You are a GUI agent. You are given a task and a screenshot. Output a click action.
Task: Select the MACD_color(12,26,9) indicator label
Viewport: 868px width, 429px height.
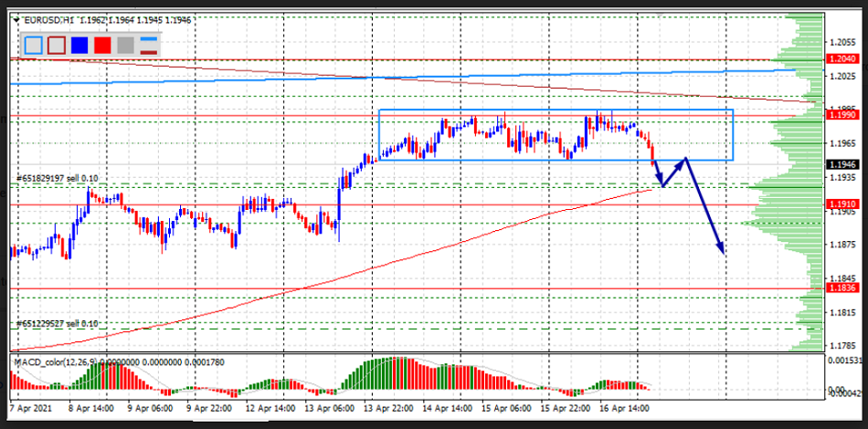pos(55,363)
